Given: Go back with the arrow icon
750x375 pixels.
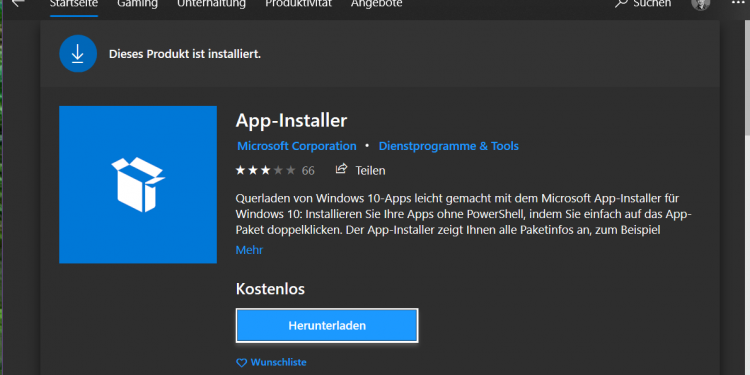Looking at the screenshot, I should pos(18,3).
